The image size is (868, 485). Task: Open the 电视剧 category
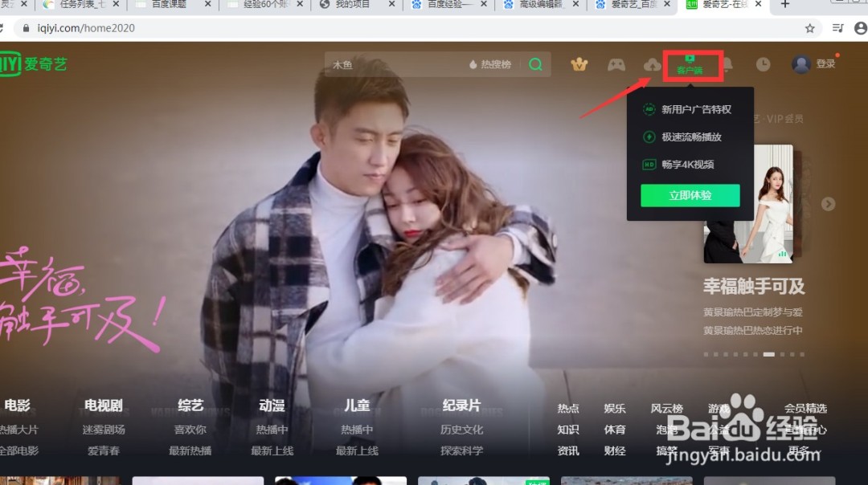104,406
